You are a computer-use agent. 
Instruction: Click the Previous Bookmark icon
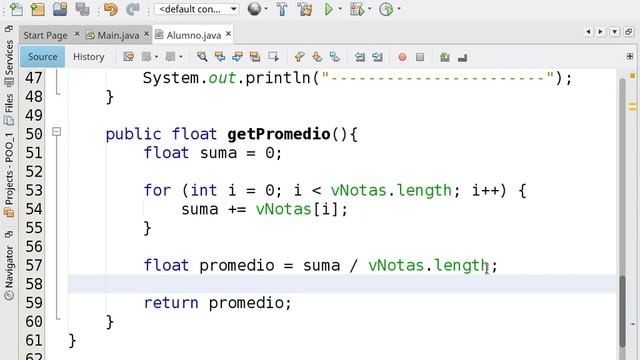pyautogui.click(x=299, y=57)
